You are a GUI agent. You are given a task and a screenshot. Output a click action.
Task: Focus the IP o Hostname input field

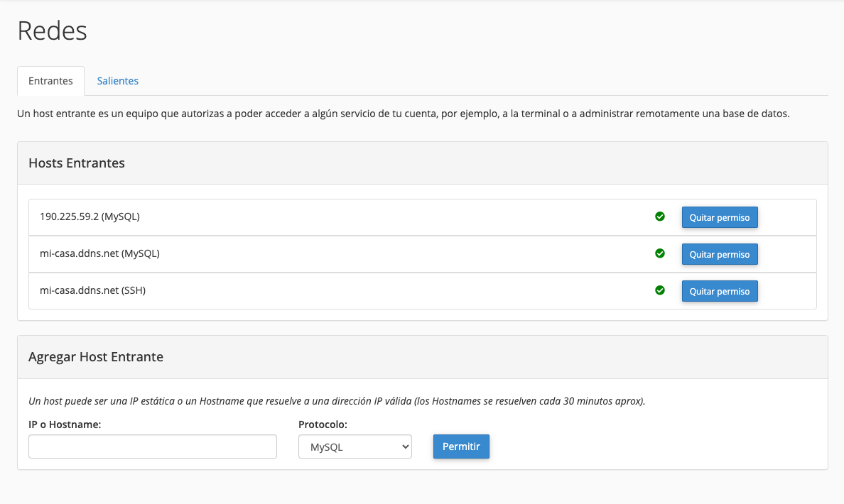pos(153,447)
